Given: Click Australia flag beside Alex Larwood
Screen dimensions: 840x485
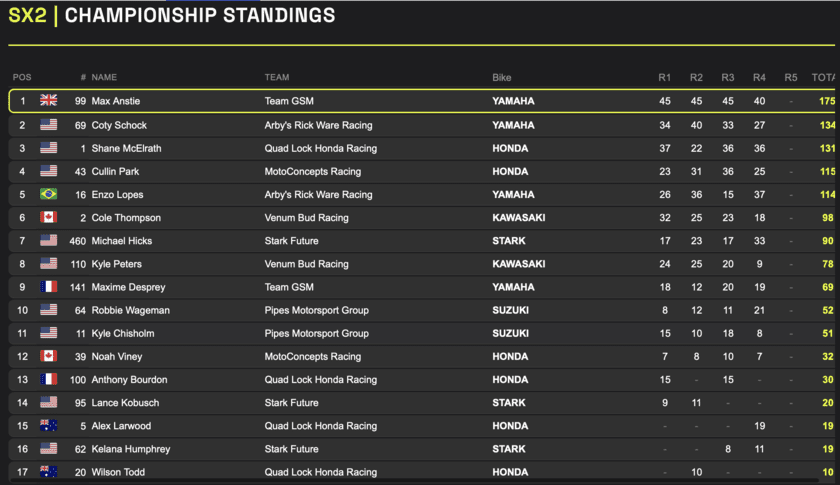Looking at the screenshot, I should point(48,426).
